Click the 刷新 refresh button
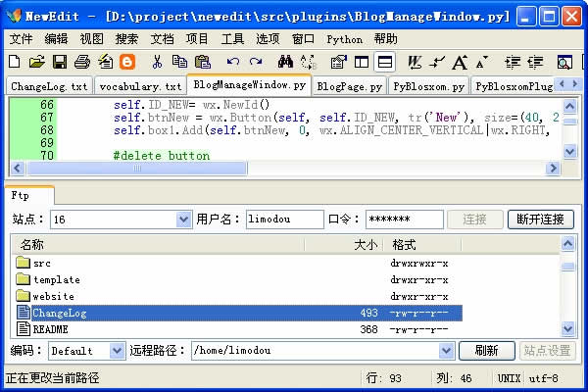This screenshot has height=392, width=588. coord(486,350)
